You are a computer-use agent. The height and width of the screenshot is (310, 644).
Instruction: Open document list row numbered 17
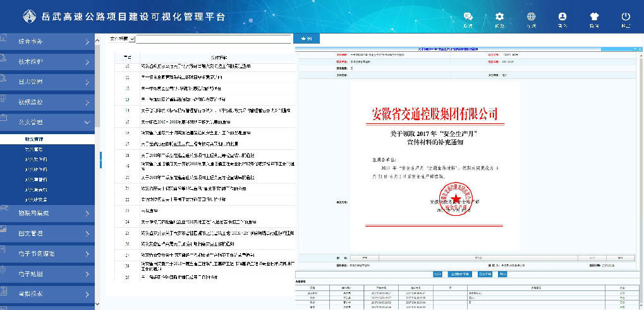(204, 144)
